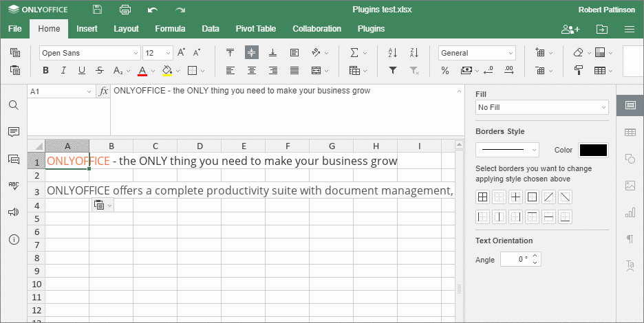
Task: Click the copy style paint roller icon
Action: click(579, 70)
